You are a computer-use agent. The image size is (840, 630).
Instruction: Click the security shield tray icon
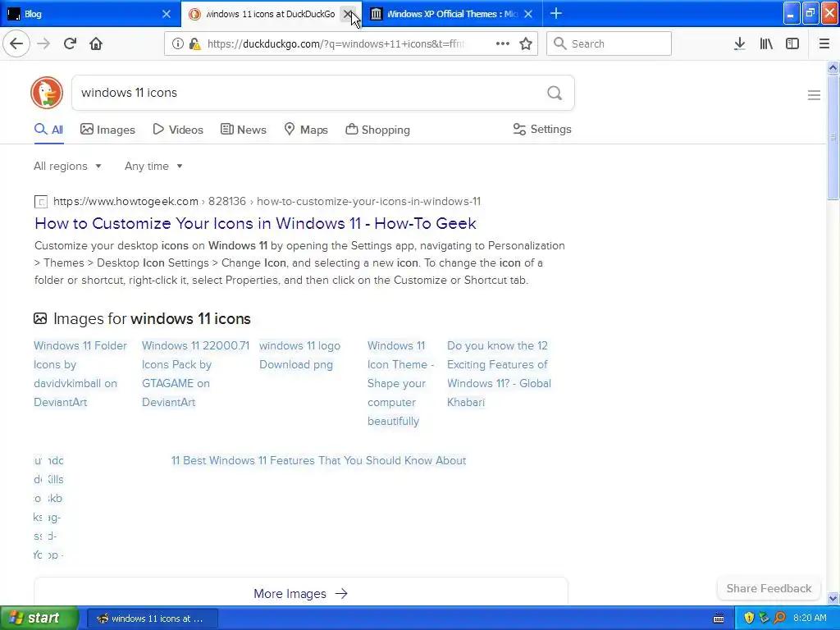[749, 618]
